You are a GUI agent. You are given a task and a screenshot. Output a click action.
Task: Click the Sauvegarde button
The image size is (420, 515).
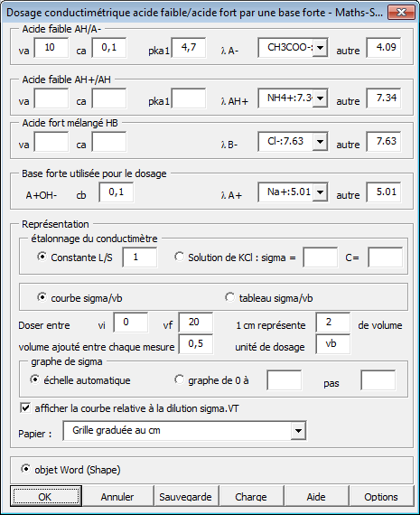click(x=185, y=496)
